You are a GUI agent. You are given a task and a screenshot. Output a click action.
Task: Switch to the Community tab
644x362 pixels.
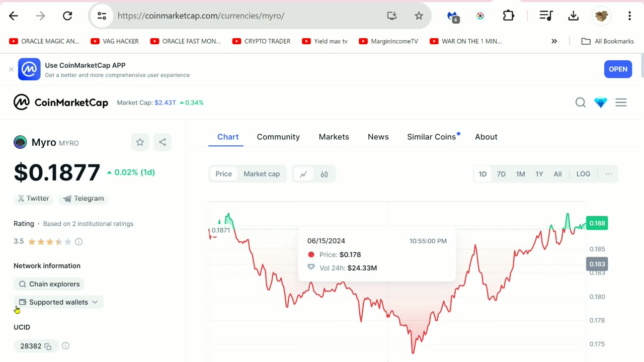pyautogui.click(x=278, y=137)
